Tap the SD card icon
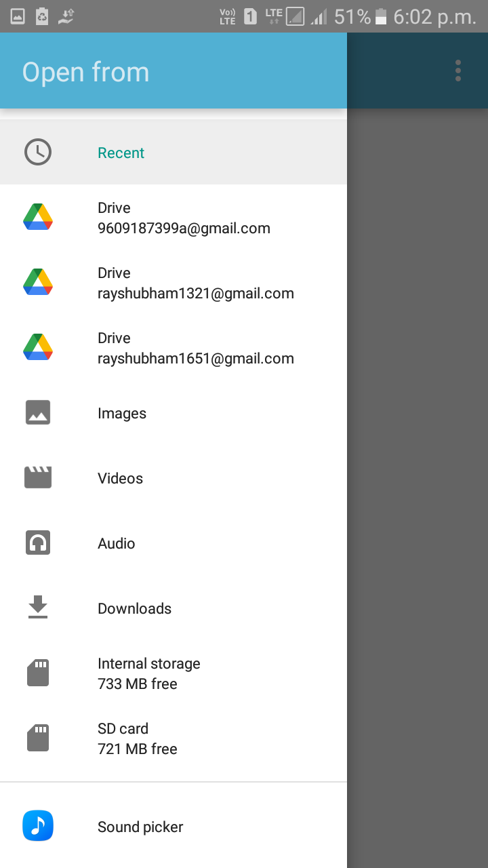The width and height of the screenshot is (488, 868). point(38,738)
